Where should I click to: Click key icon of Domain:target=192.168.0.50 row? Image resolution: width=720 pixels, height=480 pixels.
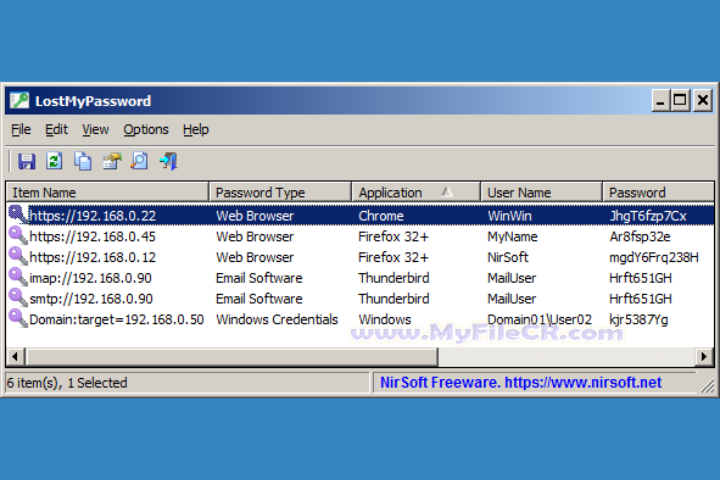pos(18,318)
